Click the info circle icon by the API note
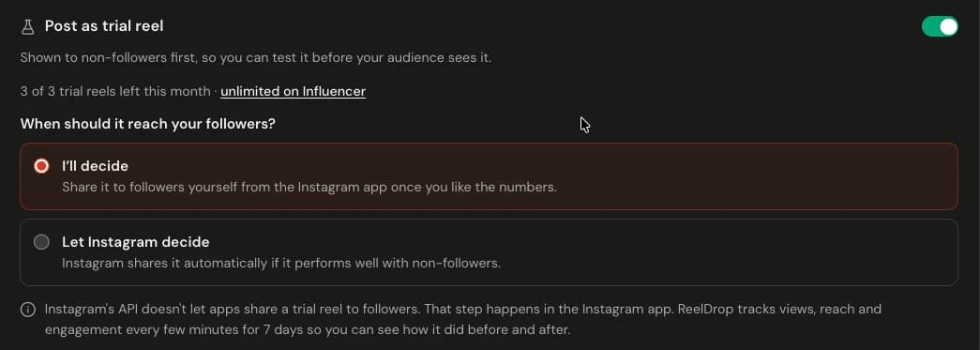 pos(27,310)
